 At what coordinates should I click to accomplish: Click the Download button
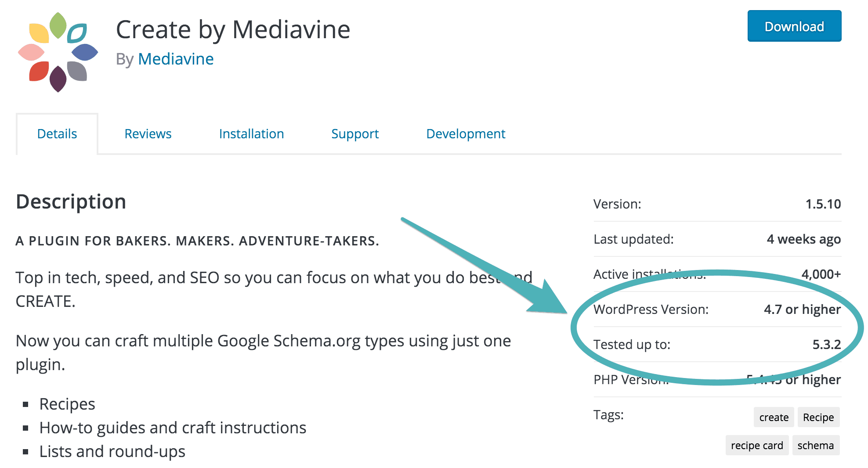tap(794, 26)
